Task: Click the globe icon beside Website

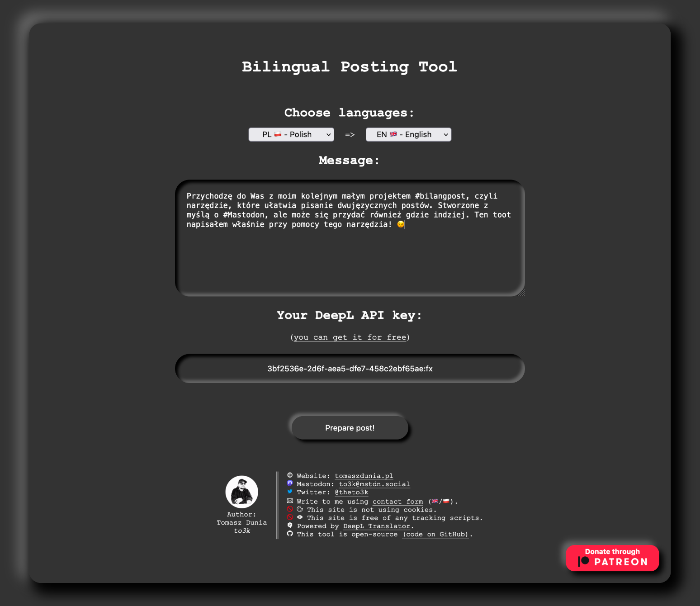Action: pyautogui.click(x=290, y=475)
